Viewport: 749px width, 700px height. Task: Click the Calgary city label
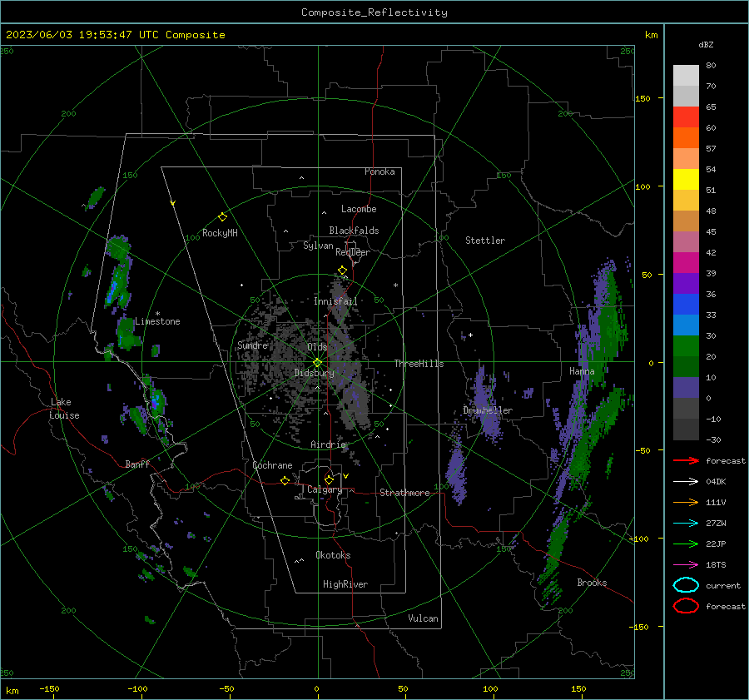[325, 489]
